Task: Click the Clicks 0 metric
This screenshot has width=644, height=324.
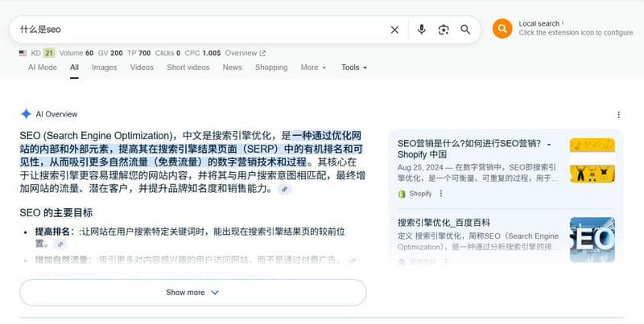Action: coord(167,53)
